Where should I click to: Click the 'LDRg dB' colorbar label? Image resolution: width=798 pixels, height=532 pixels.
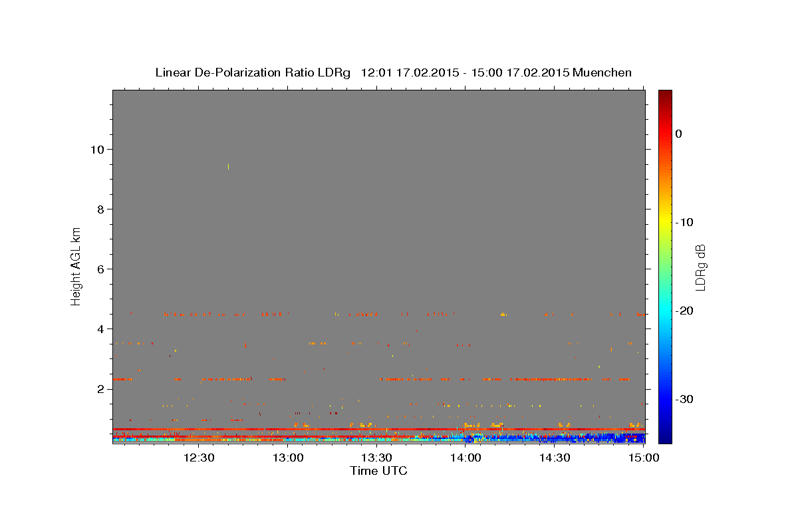click(x=700, y=267)
